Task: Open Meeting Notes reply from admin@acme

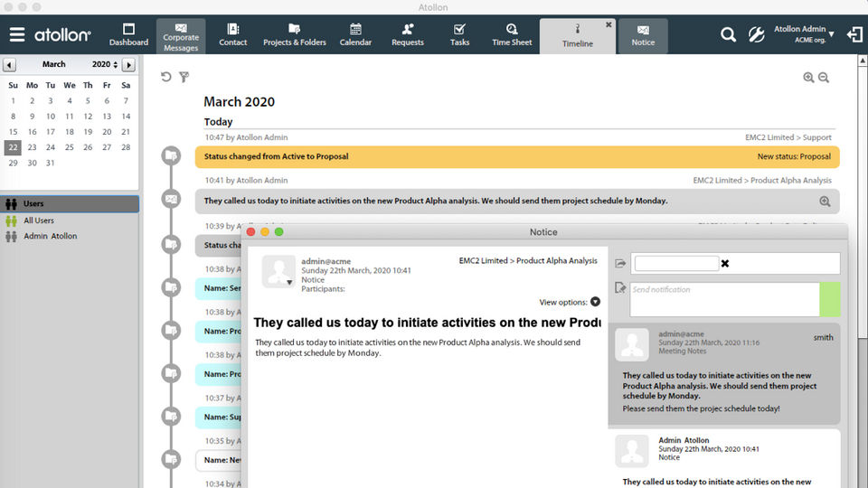Action: click(x=724, y=374)
